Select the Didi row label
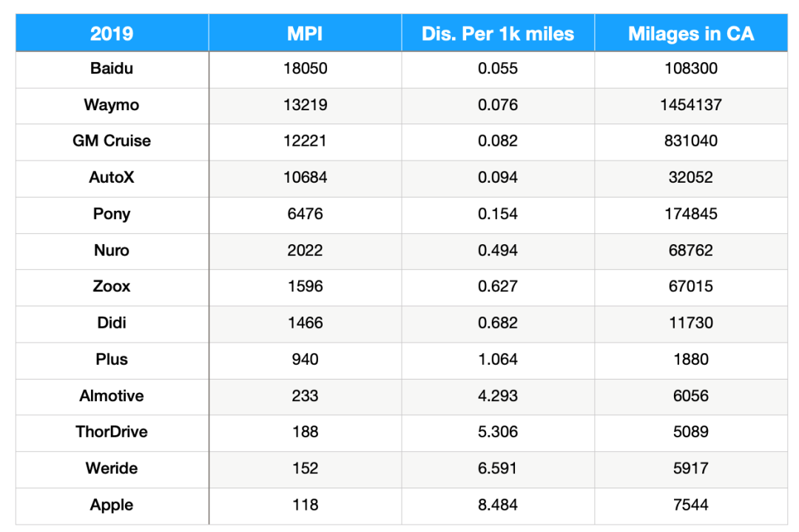This screenshot has width=799, height=532. 112,323
